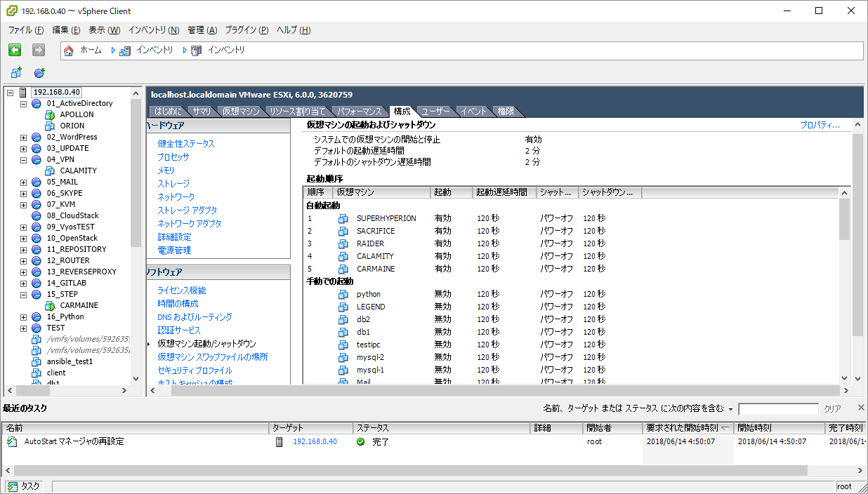Click inside the task filter input box
868x494 pixels.
(777, 407)
